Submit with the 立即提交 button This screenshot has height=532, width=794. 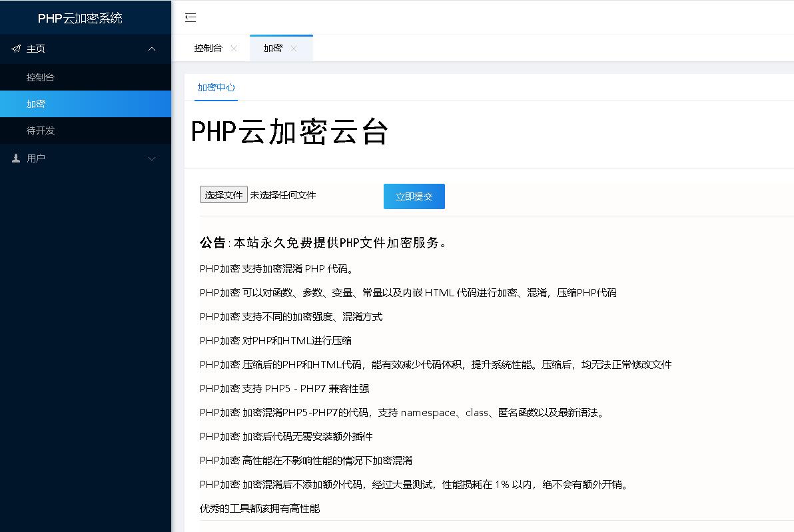tap(414, 196)
